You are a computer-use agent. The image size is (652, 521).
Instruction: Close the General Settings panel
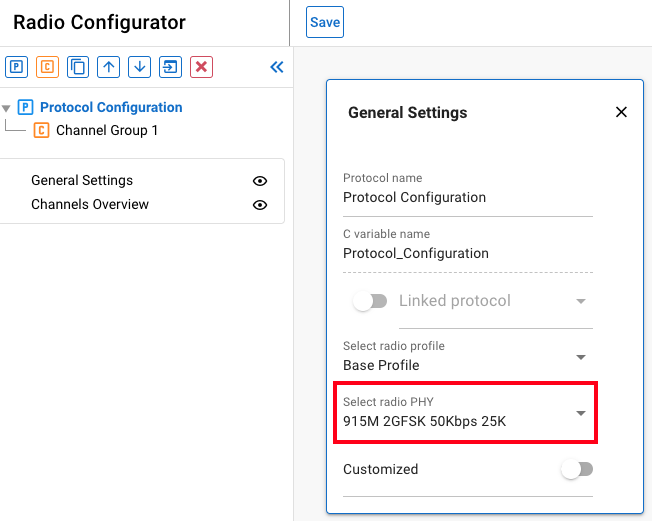[x=621, y=112]
